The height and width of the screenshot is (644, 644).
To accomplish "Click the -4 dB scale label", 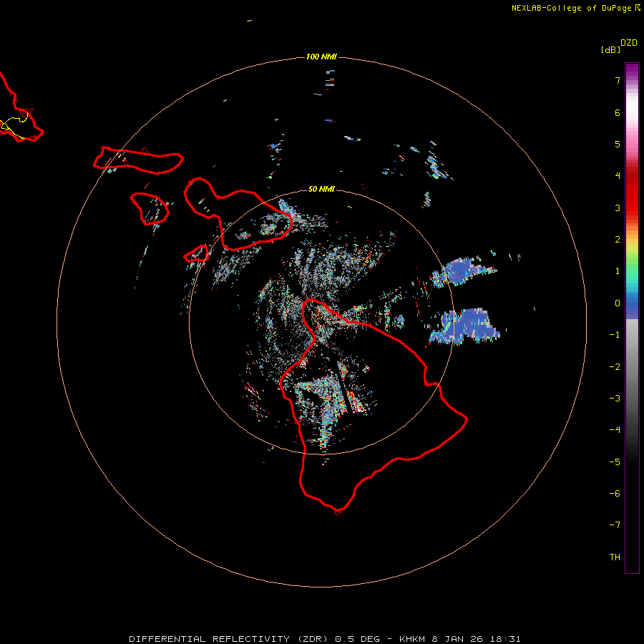I will pos(615,430).
